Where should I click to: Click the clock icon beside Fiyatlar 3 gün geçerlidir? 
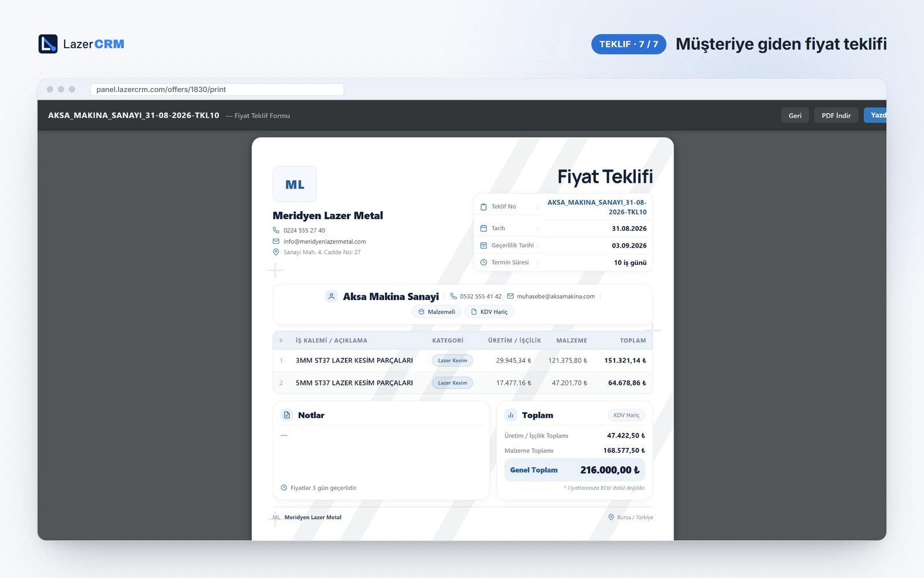pyautogui.click(x=284, y=488)
